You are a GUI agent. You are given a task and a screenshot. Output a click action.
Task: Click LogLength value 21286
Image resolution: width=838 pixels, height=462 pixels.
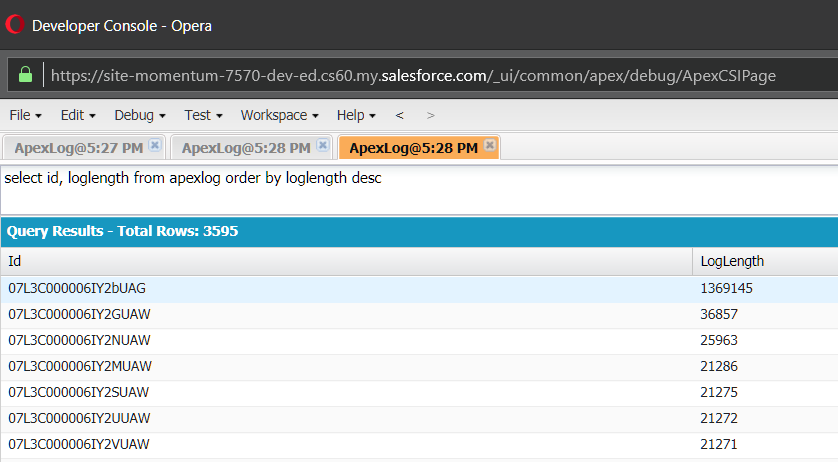pos(719,367)
